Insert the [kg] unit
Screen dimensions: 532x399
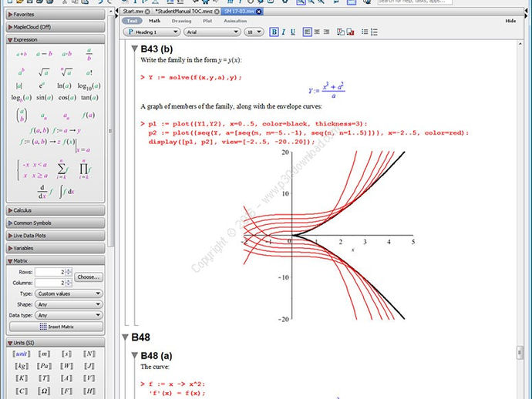[22, 366]
